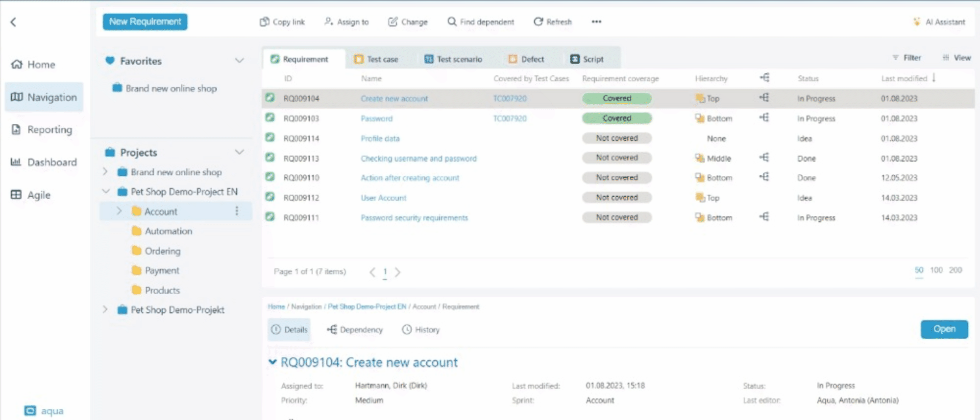
Task: Collapse the Favorites section
Action: [239, 61]
